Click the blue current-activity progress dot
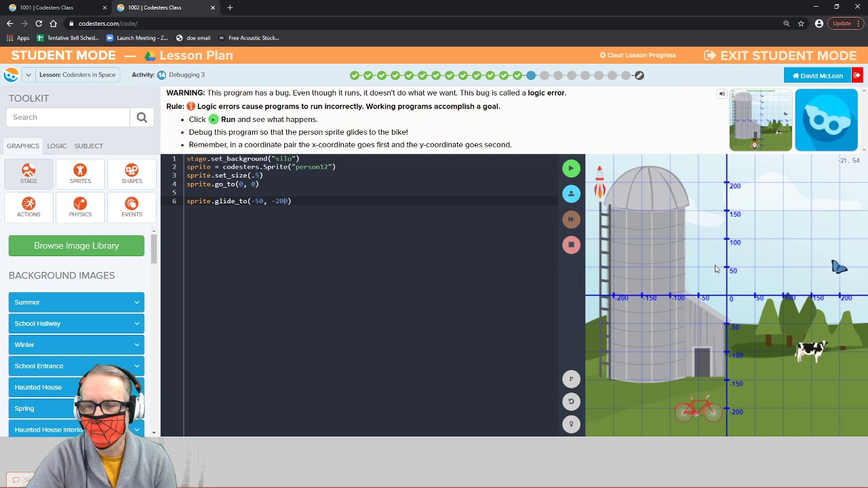The height and width of the screenshot is (488, 868). (531, 75)
